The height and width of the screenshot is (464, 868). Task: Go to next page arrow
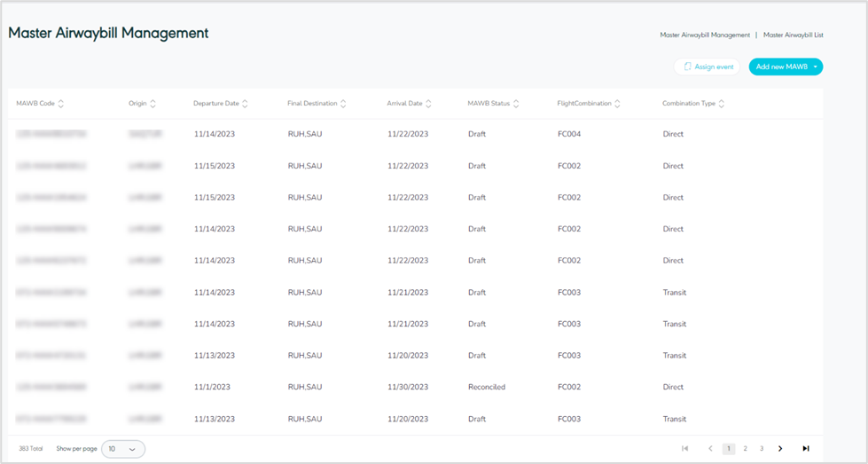780,449
